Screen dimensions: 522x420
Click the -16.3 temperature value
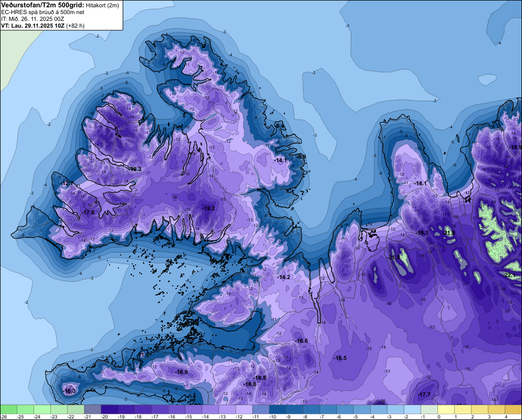pyautogui.click(x=69, y=391)
